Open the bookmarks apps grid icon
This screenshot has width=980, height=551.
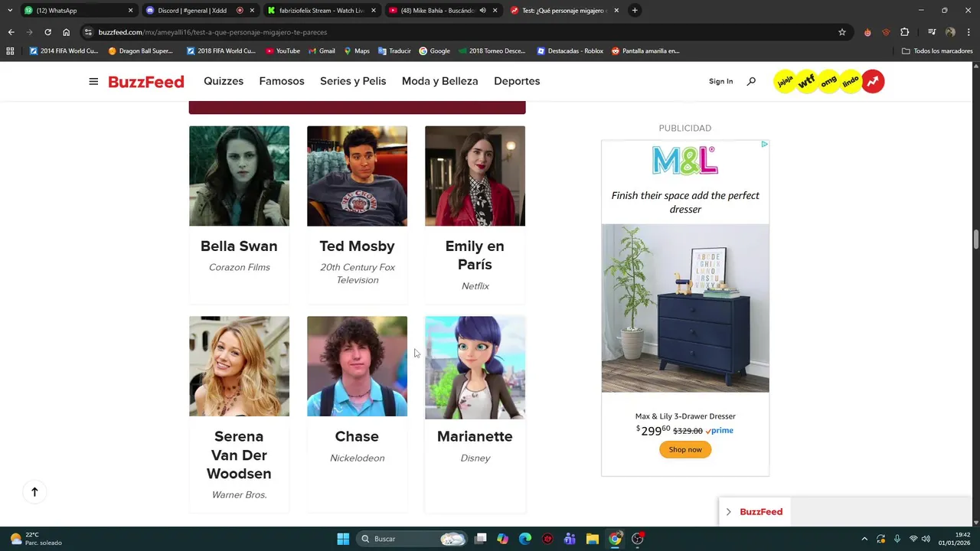click(10, 51)
